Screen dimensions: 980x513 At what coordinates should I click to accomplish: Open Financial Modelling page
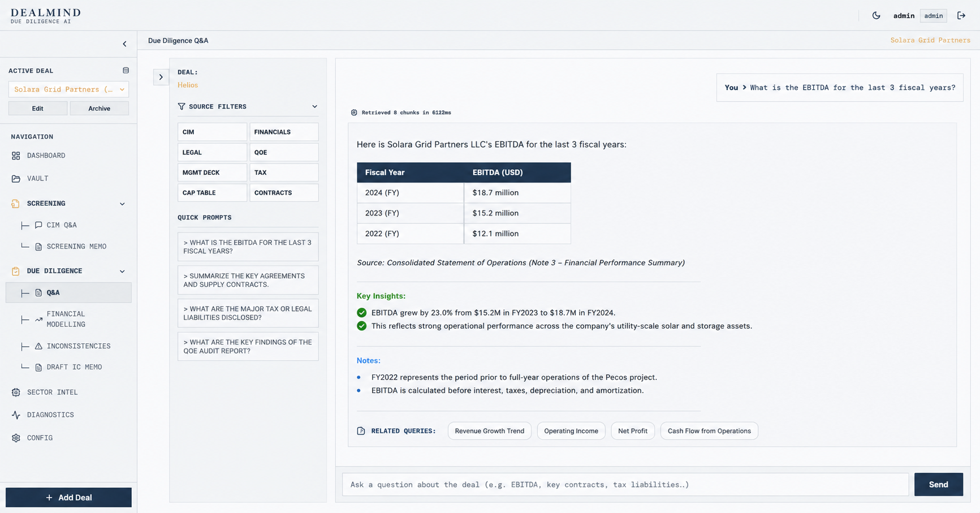tap(66, 319)
